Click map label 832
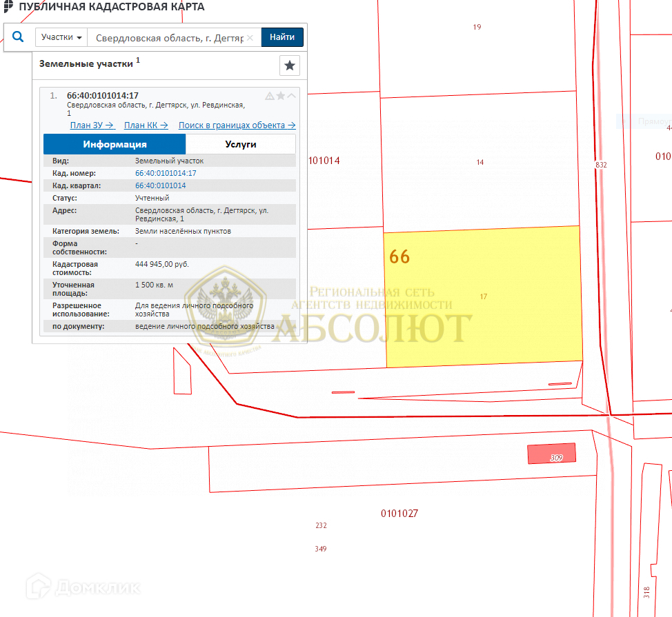Screen dimensions: 672x617 coord(601,165)
